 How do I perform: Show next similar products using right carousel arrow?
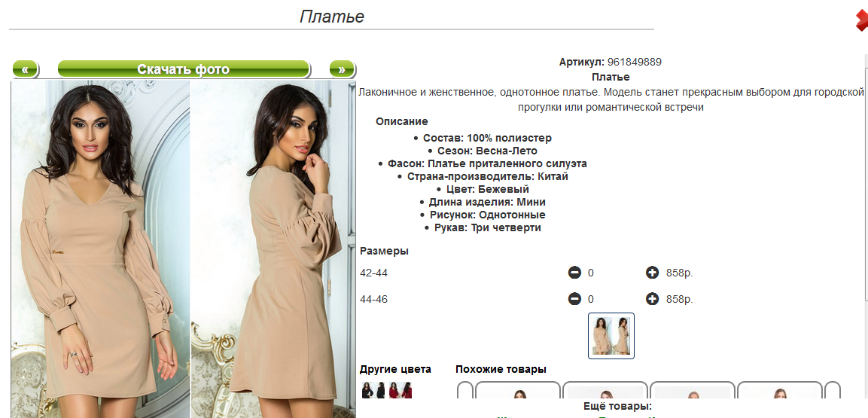point(833,390)
